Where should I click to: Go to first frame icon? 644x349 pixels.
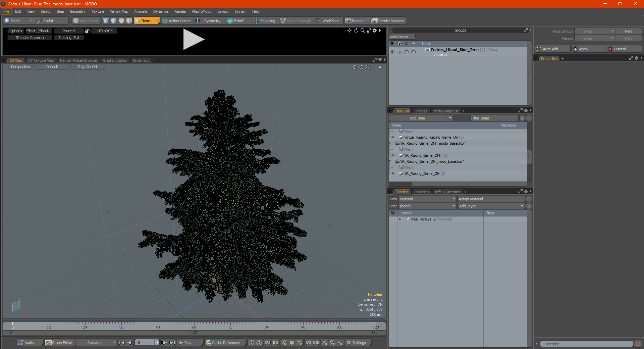click(x=122, y=343)
